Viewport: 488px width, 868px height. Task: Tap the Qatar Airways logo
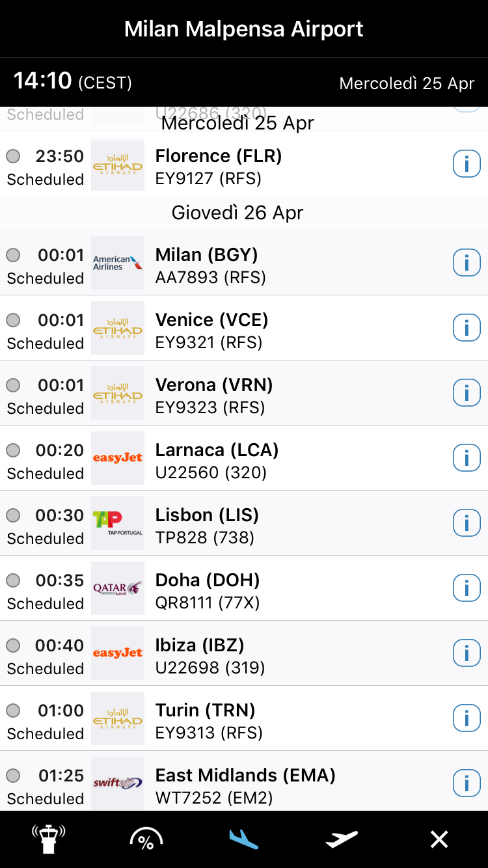(x=118, y=588)
